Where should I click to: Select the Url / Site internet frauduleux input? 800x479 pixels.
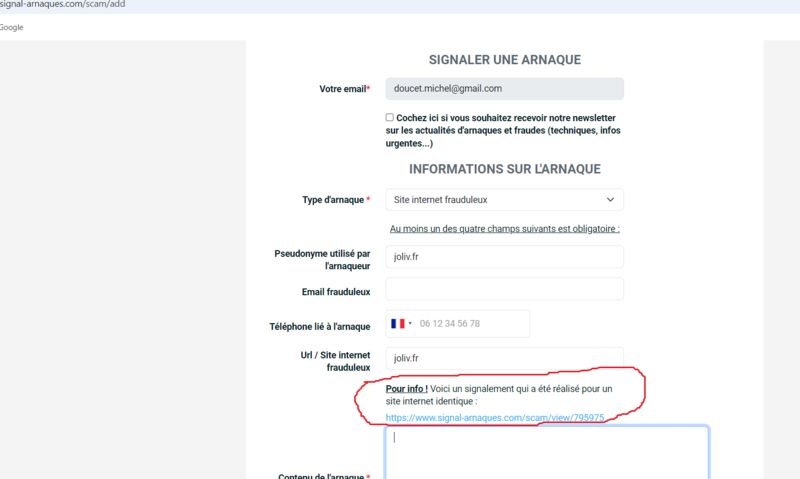[x=504, y=358]
